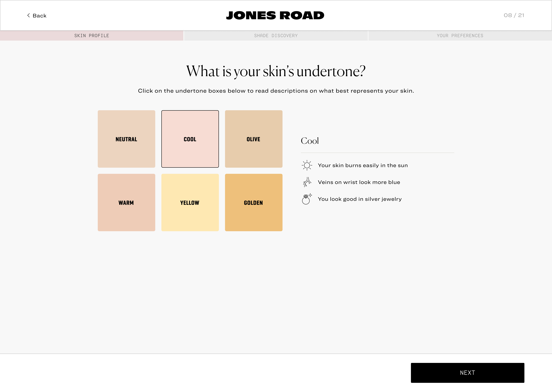Click the step counter showing 08 / 21

[x=514, y=15]
